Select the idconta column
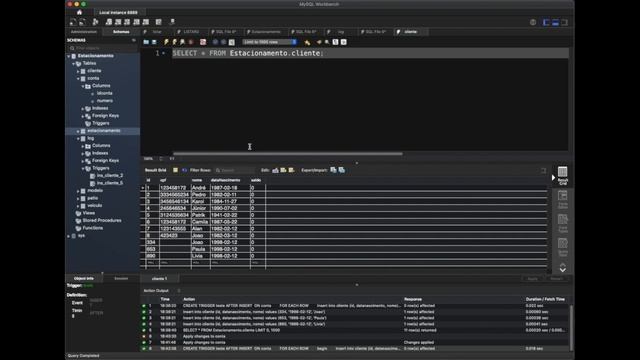 coord(104,93)
